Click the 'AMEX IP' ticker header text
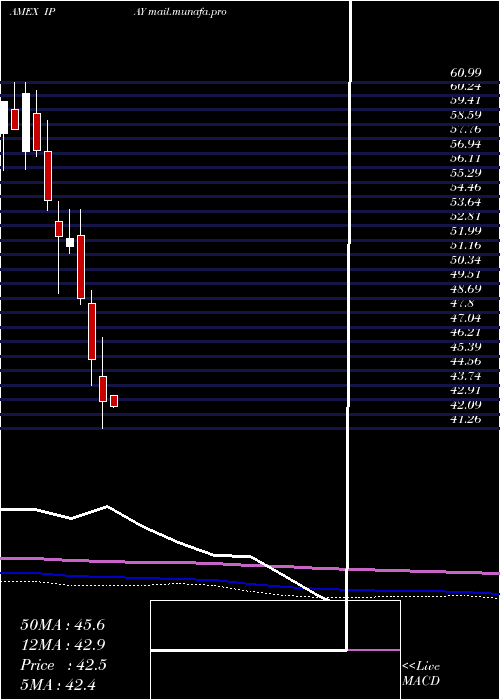 (x=32, y=12)
